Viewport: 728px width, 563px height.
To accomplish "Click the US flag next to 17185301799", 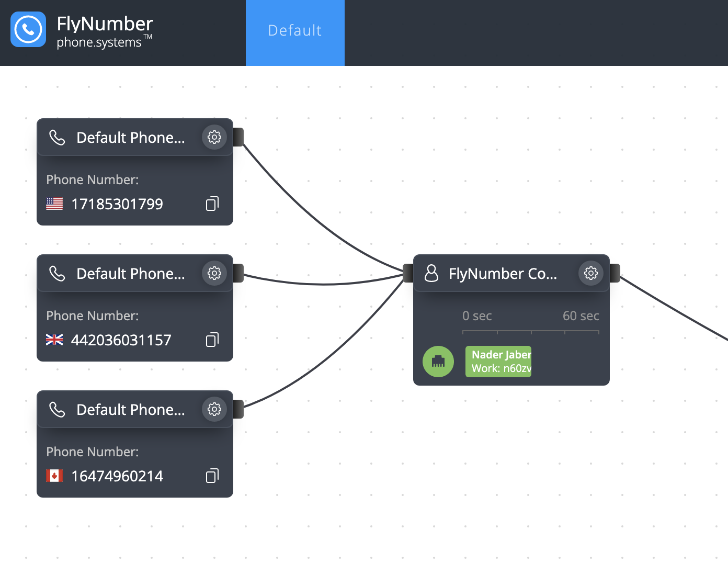I will click(x=54, y=204).
